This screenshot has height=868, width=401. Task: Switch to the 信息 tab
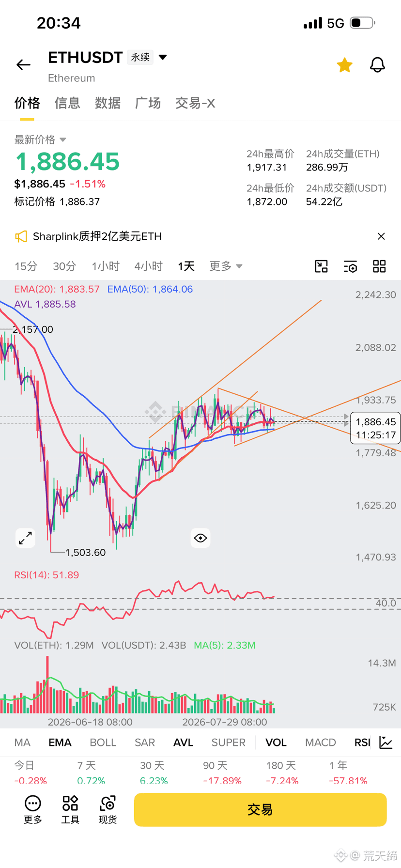pyautogui.click(x=67, y=103)
